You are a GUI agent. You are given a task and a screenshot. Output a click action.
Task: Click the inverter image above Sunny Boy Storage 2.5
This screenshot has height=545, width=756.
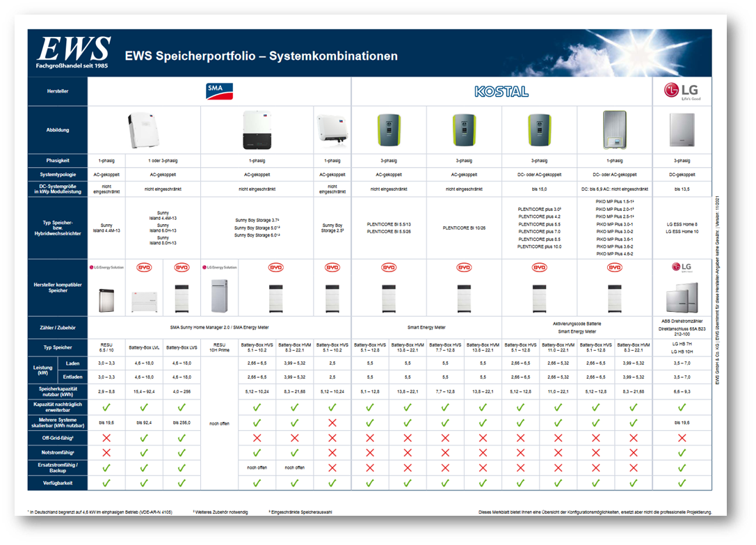pos(332,129)
